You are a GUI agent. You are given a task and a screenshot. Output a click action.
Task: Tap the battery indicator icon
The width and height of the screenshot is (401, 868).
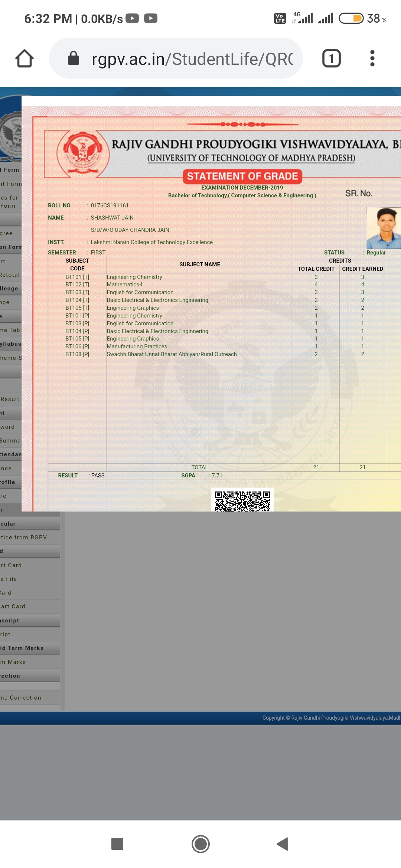351,18
